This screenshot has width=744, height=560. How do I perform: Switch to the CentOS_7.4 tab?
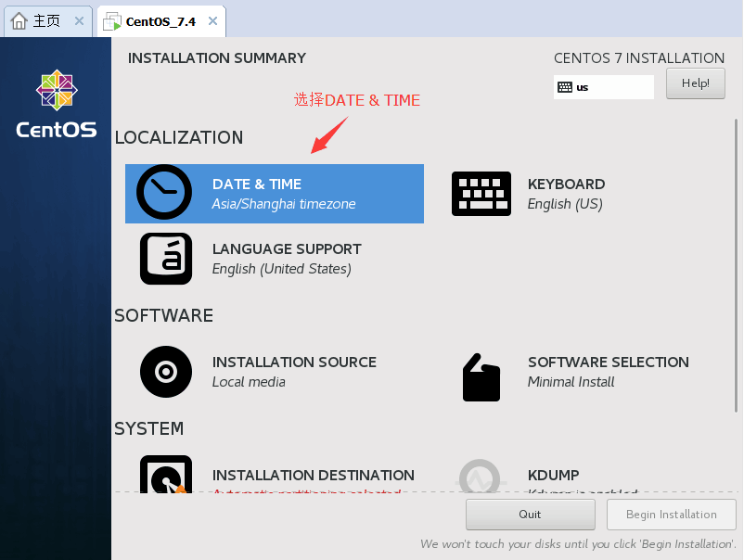pos(161,21)
